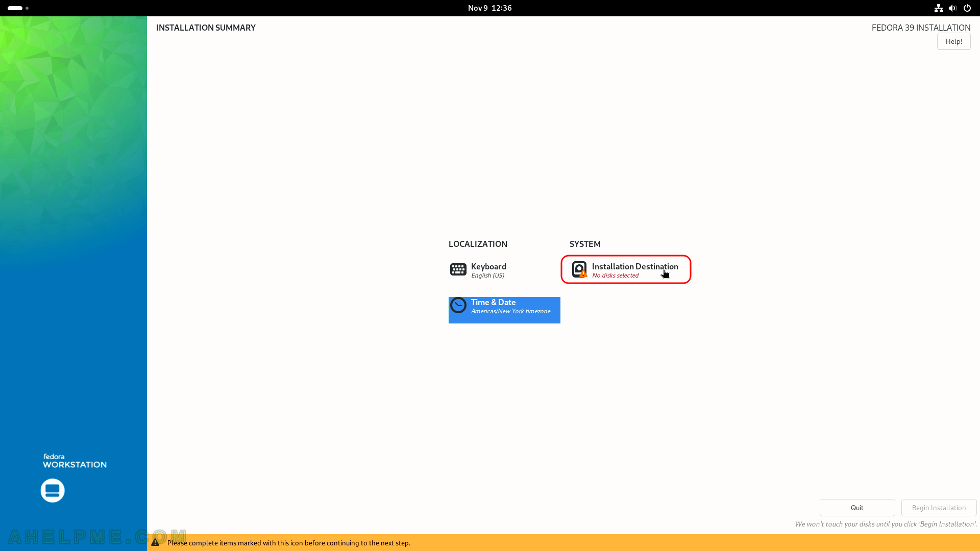This screenshot has height=551, width=980.
Task: Click the Fedora Workstation laptop icon
Action: point(53,490)
